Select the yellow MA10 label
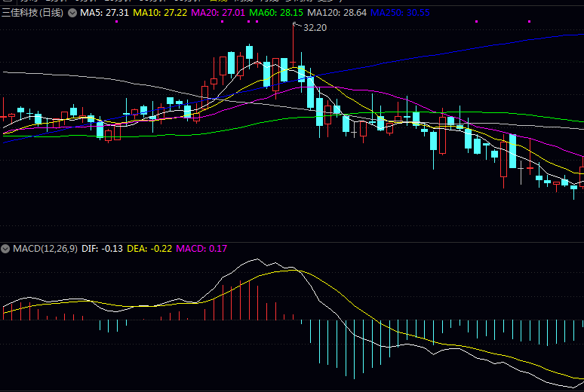This screenshot has width=584, height=392. click(x=160, y=13)
